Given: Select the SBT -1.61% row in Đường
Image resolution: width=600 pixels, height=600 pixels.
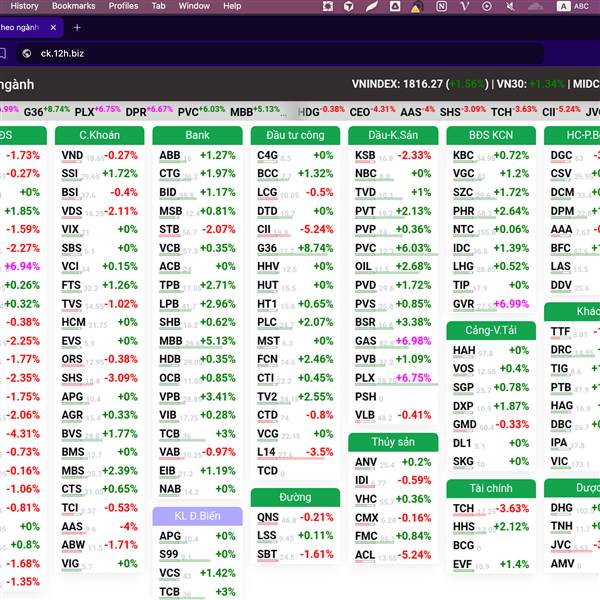Looking at the screenshot, I should pos(295,554).
